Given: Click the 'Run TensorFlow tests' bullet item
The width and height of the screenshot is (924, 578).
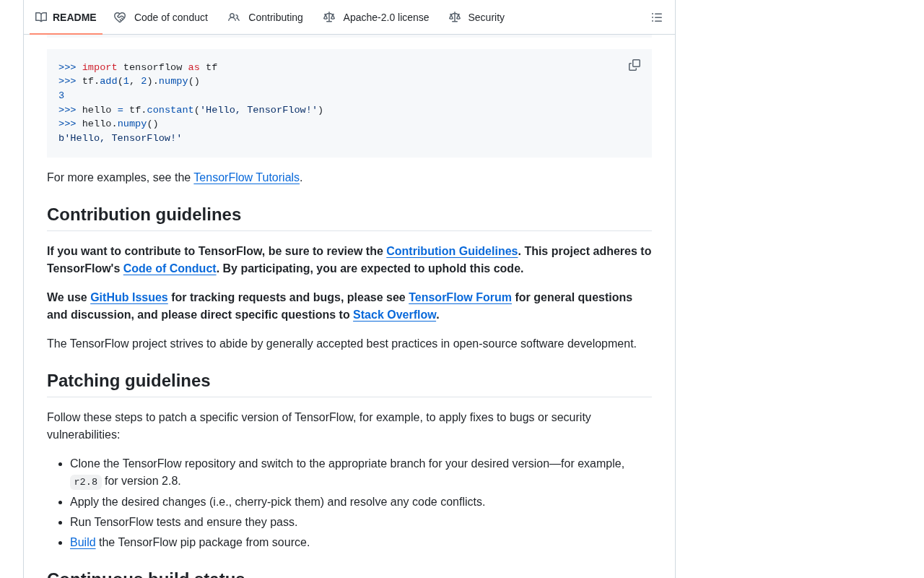Looking at the screenshot, I should pyautogui.click(x=183, y=522).
